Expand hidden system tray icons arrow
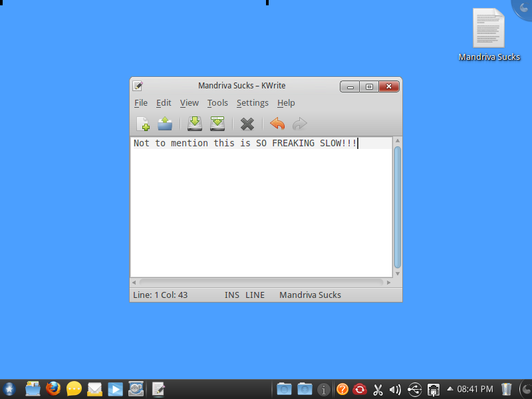This screenshot has height=399, width=532. pyautogui.click(x=450, y=389)
